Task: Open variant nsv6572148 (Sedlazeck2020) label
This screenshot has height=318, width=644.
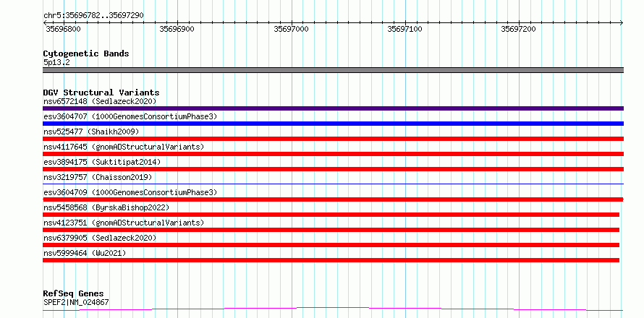Action: click(100, 101)
